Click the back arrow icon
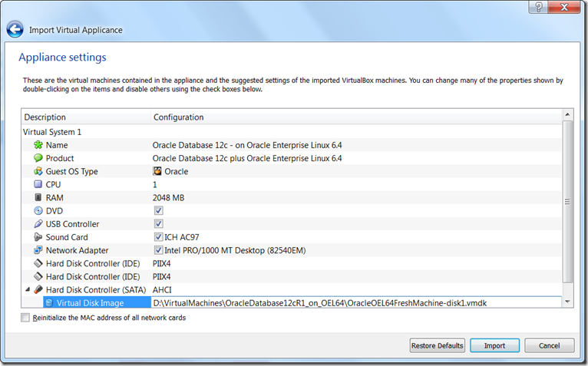The image size is (588, 366). 15,30
